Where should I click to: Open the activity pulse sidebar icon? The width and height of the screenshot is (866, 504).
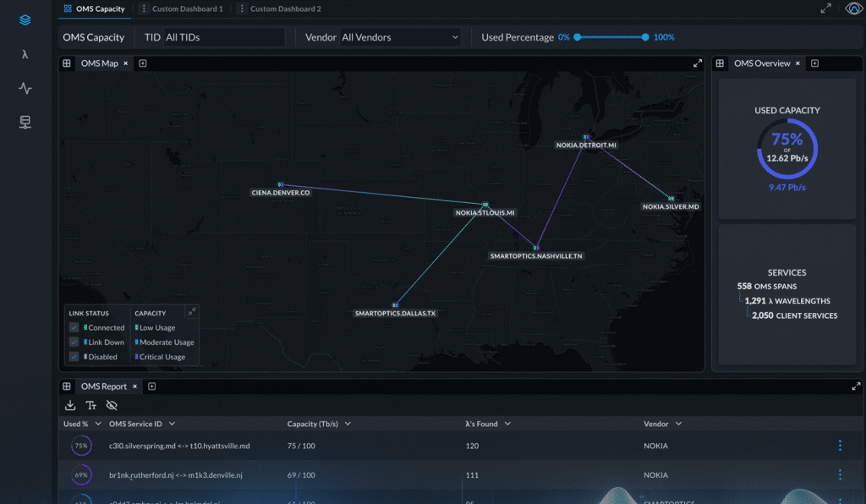click(25, 88)
